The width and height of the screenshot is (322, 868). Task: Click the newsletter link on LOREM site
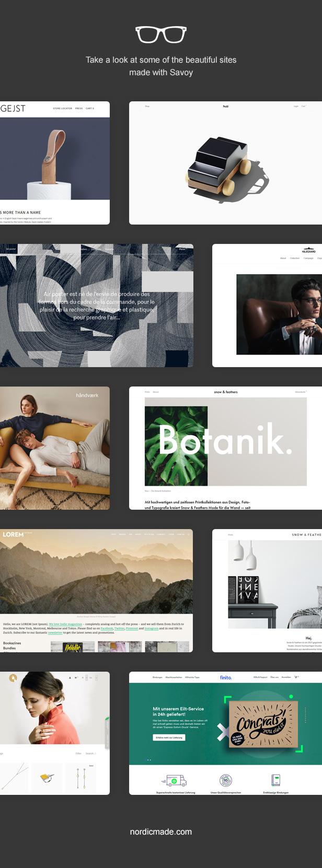coord(55,632)
